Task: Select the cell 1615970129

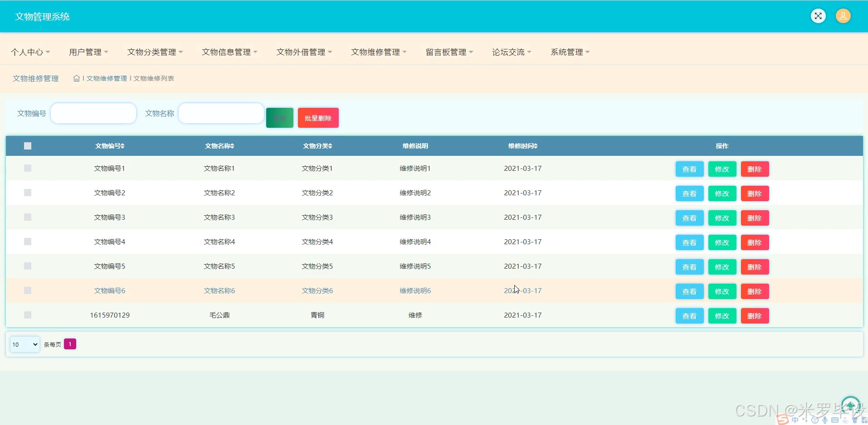Action: 110,315
